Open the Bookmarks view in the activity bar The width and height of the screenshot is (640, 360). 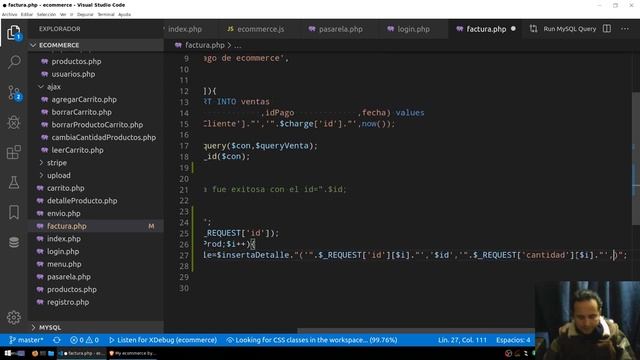14,212
